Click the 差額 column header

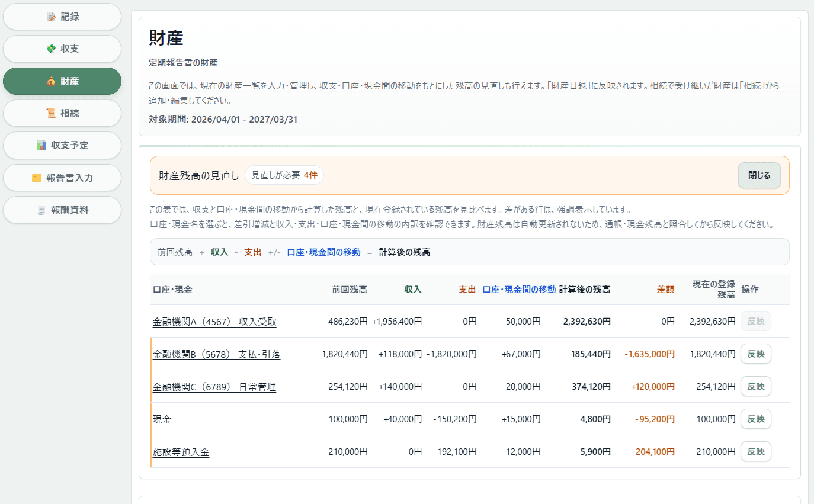pos(665,290)
